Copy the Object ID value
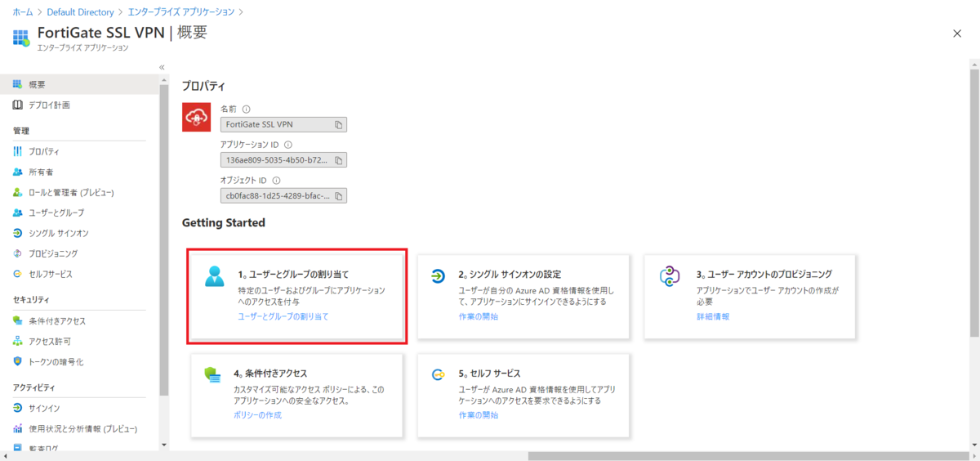Image resolution: width=980 pixels, height=461 pixels. coord(338,196)
